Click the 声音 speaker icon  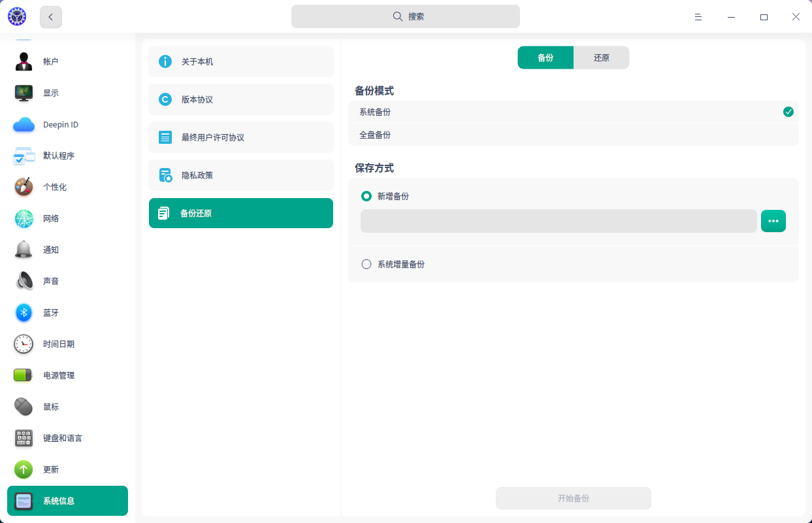point(24,281)
